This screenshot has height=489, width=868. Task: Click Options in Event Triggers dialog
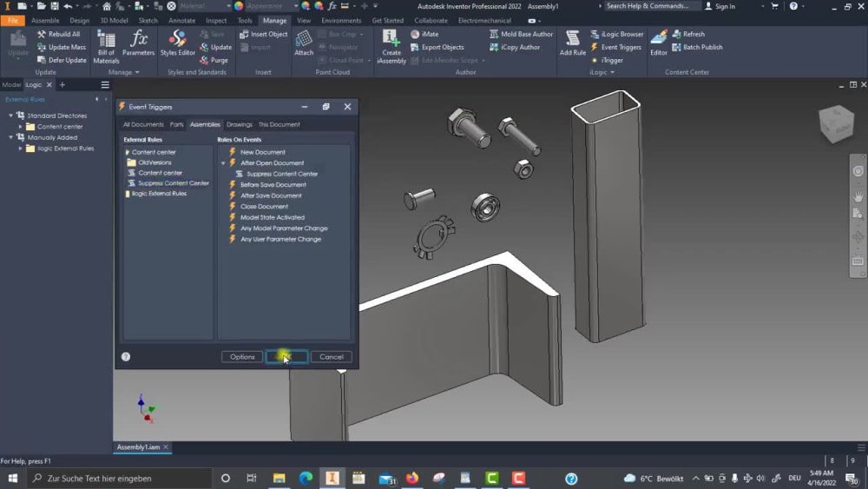click(x=242, y=357)
